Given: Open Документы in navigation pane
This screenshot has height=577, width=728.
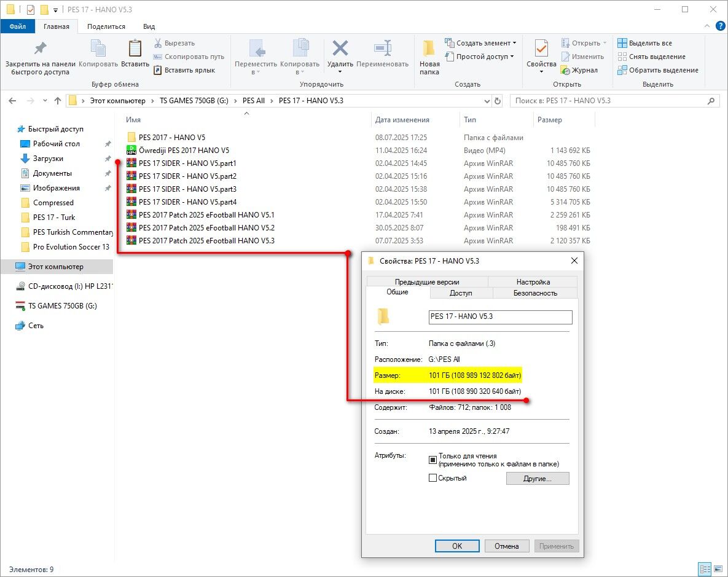Looking at the screenshot, I should [x=52, y=173].
